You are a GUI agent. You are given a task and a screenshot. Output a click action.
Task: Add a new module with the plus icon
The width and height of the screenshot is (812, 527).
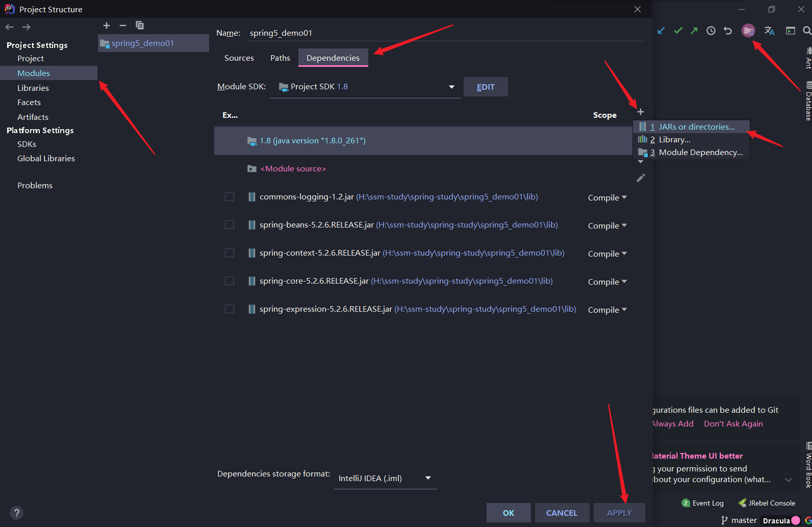tap(107, 26)
